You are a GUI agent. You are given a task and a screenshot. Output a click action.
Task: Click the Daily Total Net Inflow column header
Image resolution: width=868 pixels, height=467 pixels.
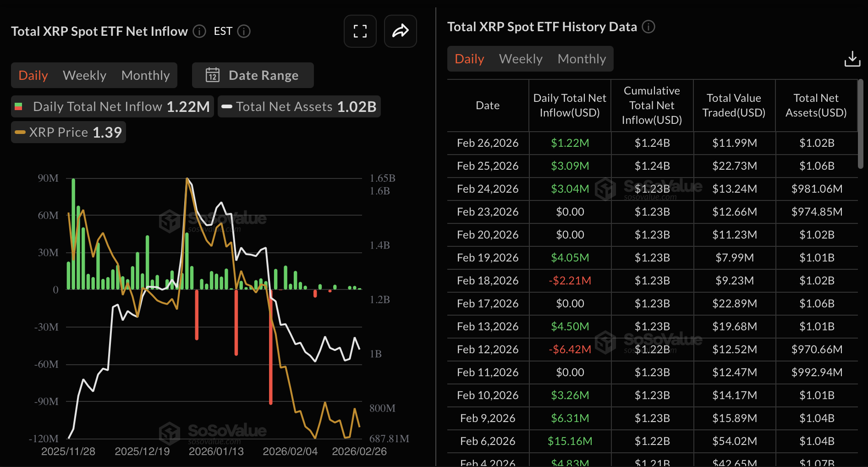(570, 106)
